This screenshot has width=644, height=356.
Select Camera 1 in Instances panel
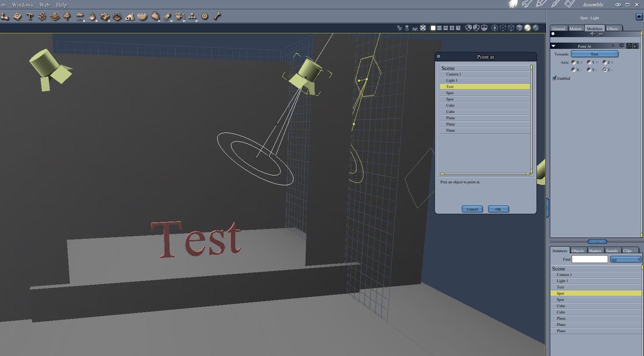(x=596, y=275)
